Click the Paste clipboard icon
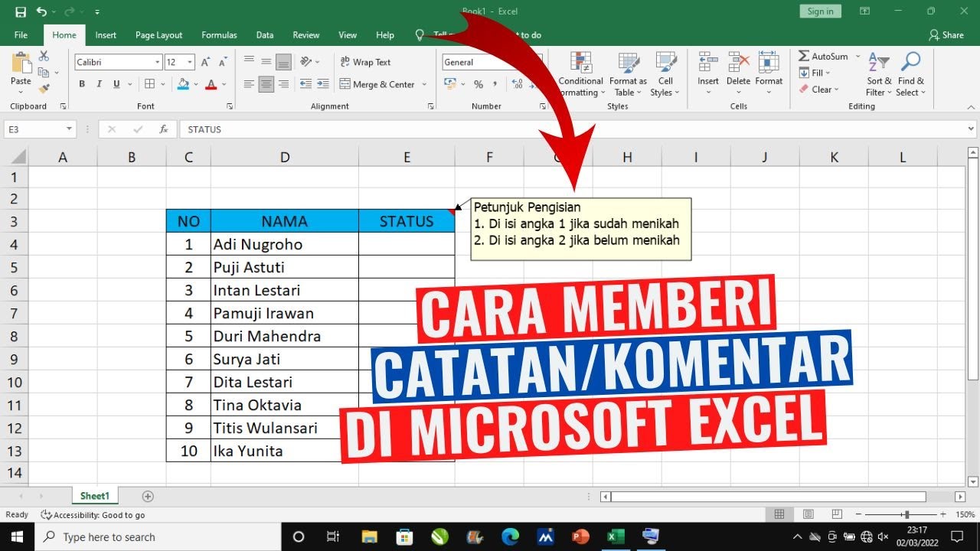The height and width of the screenshot is (551, 980). [x=21, y=64]
